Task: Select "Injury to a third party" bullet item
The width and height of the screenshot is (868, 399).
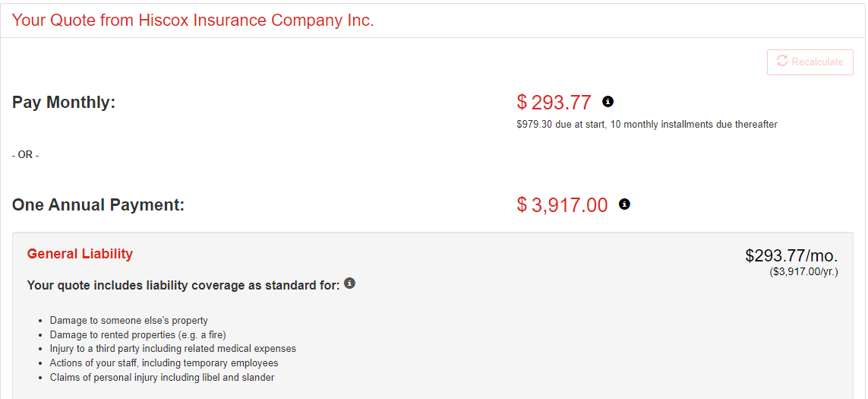Action: 172,349
